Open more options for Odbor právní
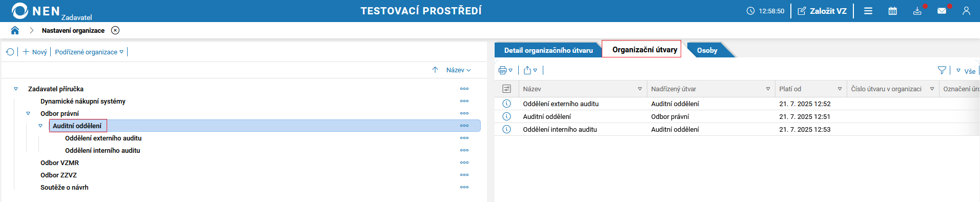 point(464,113)
